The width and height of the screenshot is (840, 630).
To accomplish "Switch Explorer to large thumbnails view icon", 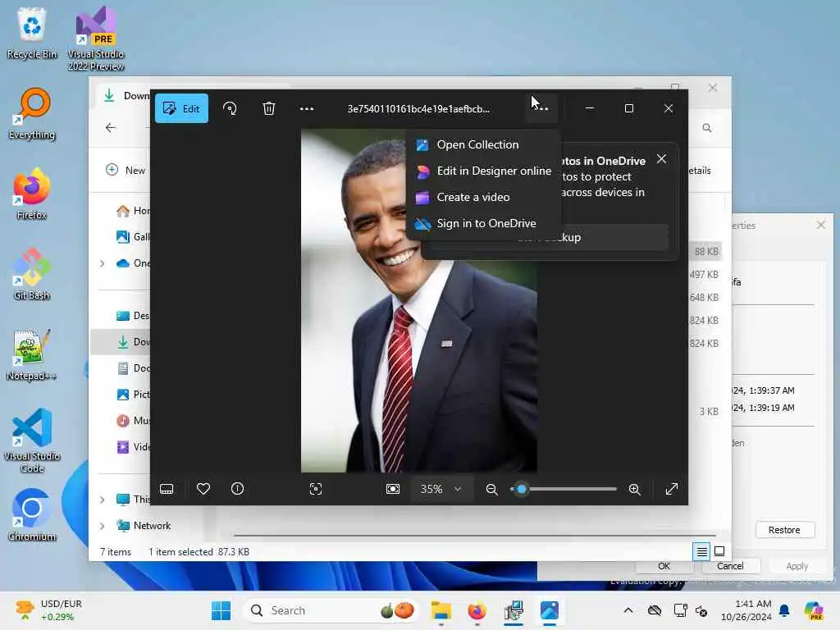I will pyautogui.click(x=719, y=551).
